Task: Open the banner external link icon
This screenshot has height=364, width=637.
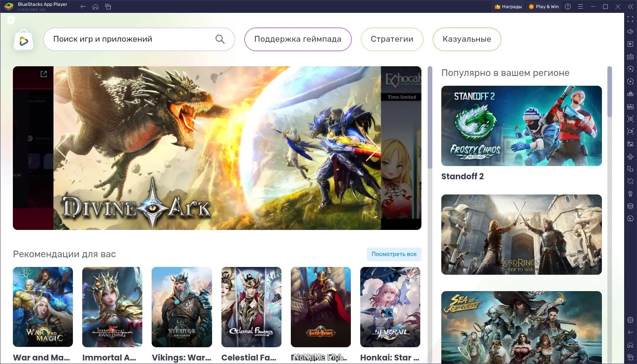Action: pos(44,74)
